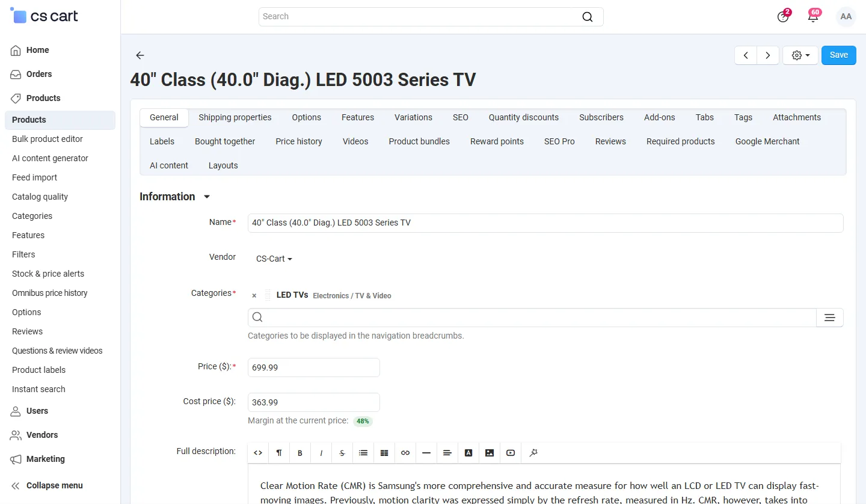Open category list picker icon
This screenshot has width=866, height=504.
829,318
